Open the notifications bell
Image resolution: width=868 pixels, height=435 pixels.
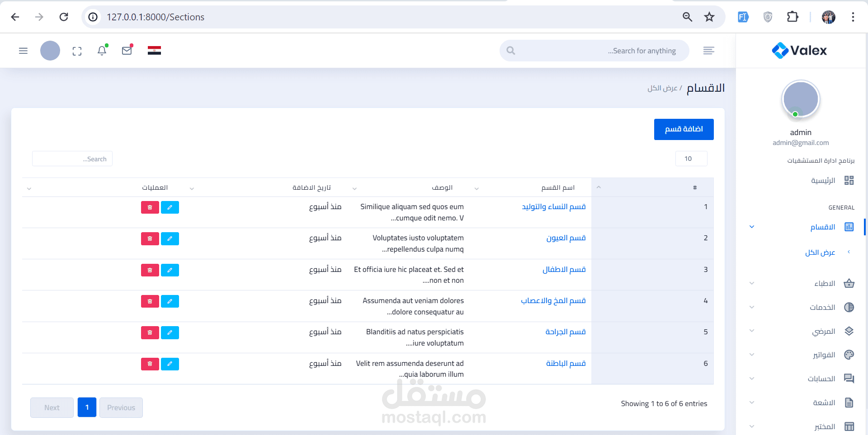tap(102, 50)
